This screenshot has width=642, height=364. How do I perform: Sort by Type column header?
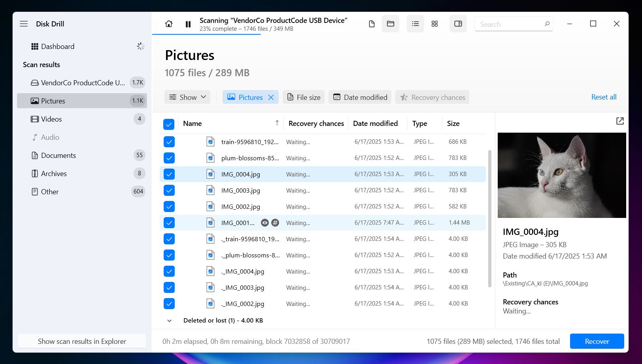(419, 124)
